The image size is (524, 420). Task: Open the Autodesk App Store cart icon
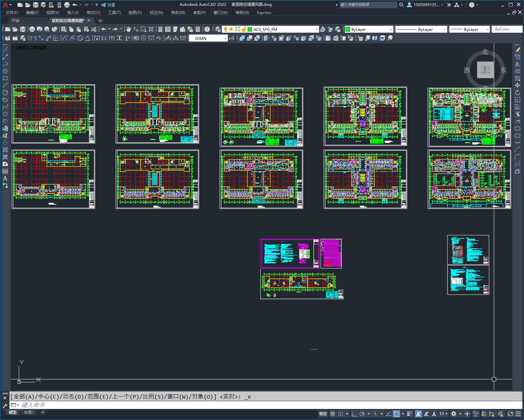tap(449, 5)
